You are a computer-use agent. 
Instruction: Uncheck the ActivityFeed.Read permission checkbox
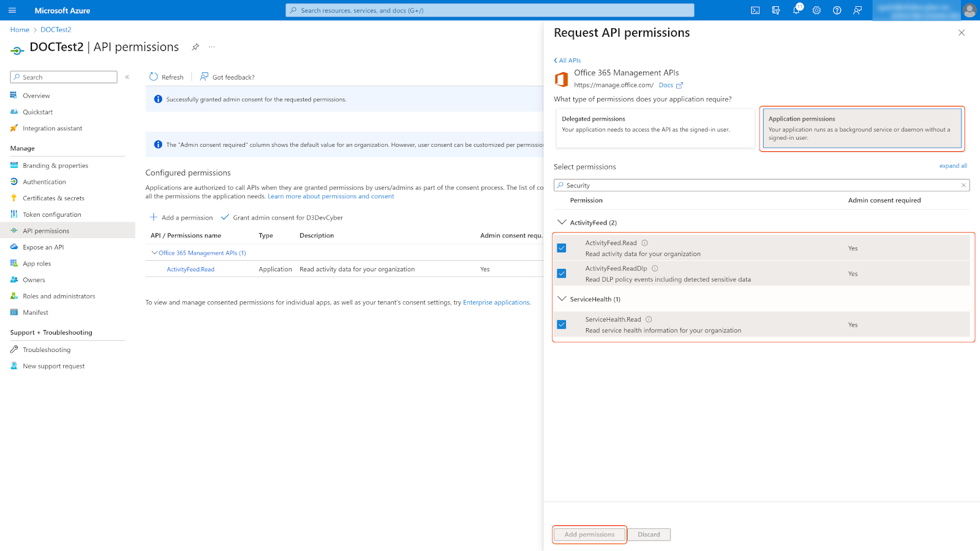562,248
